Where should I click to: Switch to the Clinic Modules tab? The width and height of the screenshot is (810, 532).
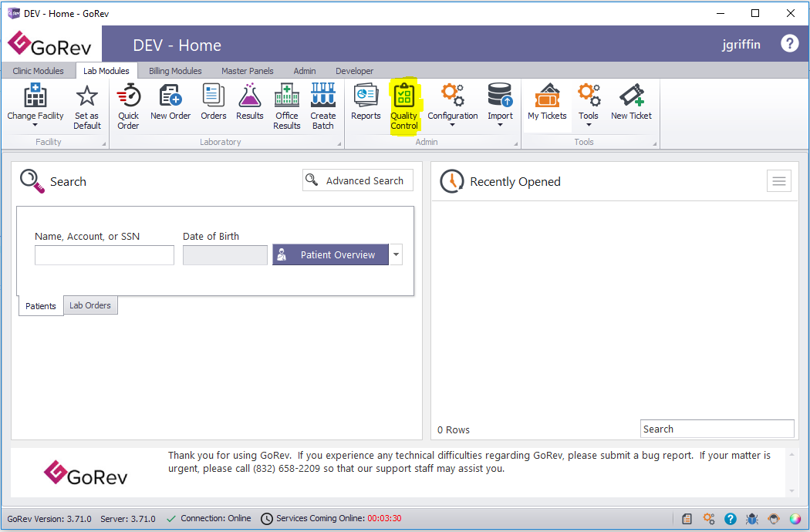click(39, 71)
